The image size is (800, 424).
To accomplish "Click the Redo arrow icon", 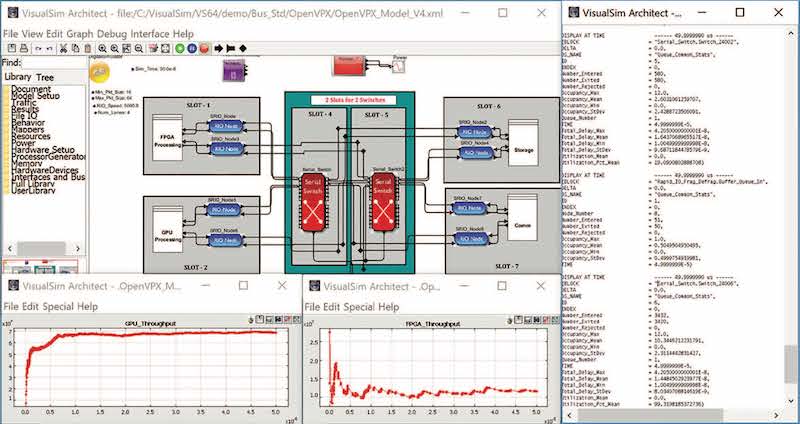I will (49, 48).
